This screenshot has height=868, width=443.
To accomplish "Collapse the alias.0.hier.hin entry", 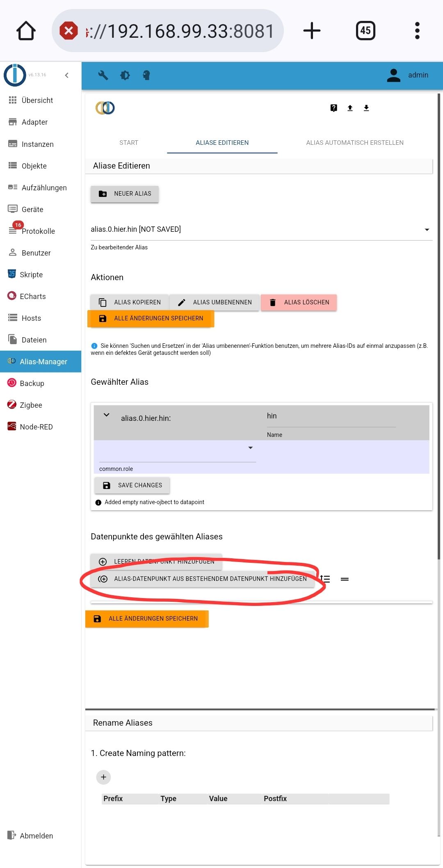I will tap(107, 415).
